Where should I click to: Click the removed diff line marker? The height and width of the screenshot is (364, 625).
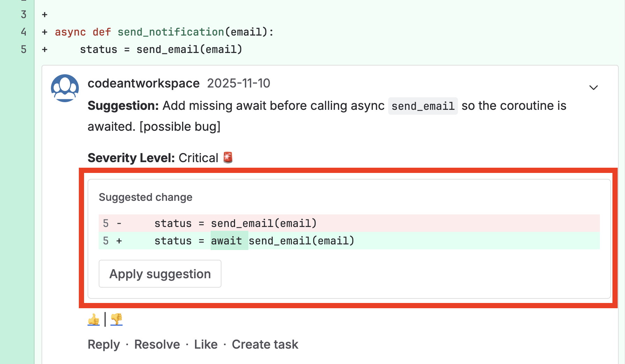pos(119,223)
